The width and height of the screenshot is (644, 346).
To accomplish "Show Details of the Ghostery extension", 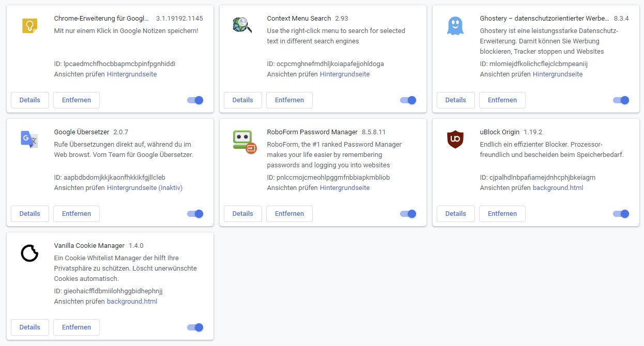I will click(456, 100).
